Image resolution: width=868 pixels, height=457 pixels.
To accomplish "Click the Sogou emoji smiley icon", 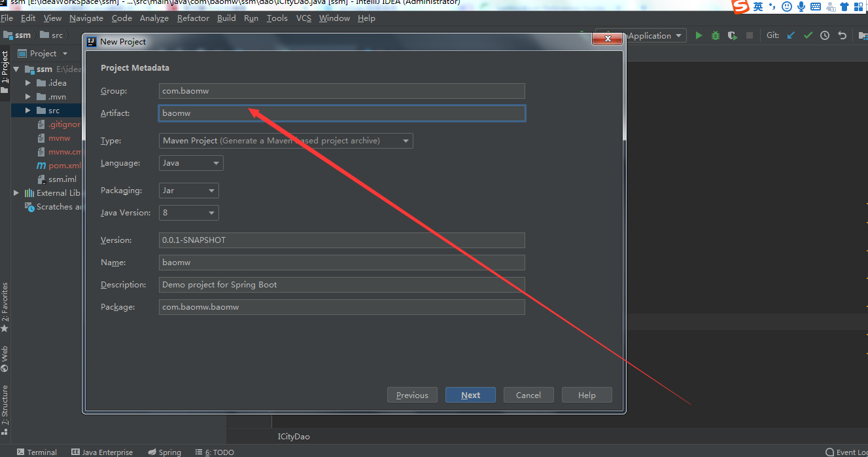I will tap(787, 7).
